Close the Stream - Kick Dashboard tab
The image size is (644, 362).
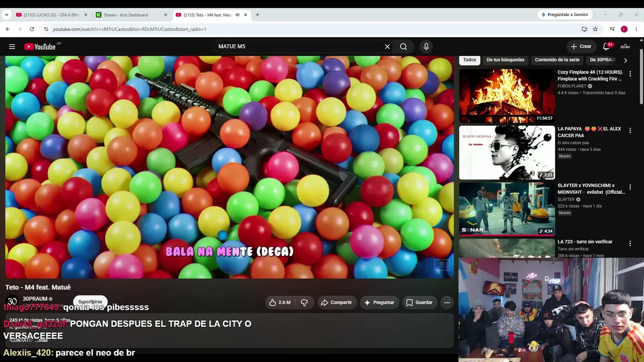point(166,15)
